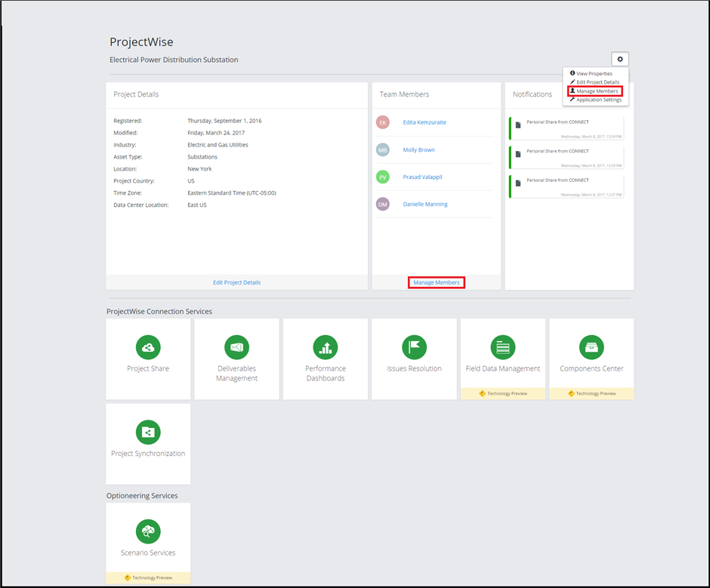Select the Electric and Gas Utilities industry value
Viewport: 710px width, 588px height.
218,145
